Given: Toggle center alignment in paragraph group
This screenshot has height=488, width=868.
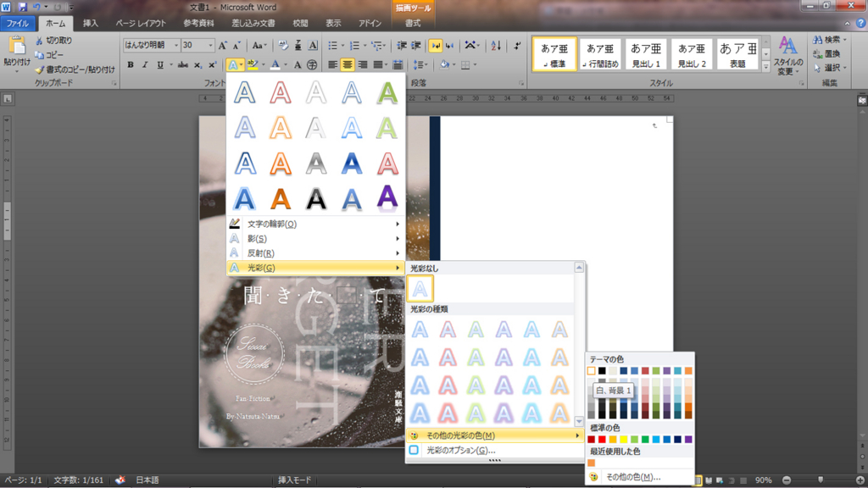Looking at the screenshot, I should click(347, 64).
